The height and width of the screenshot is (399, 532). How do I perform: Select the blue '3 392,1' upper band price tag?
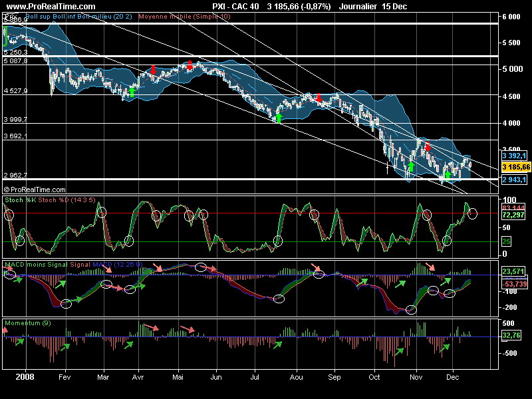point(514,156)
